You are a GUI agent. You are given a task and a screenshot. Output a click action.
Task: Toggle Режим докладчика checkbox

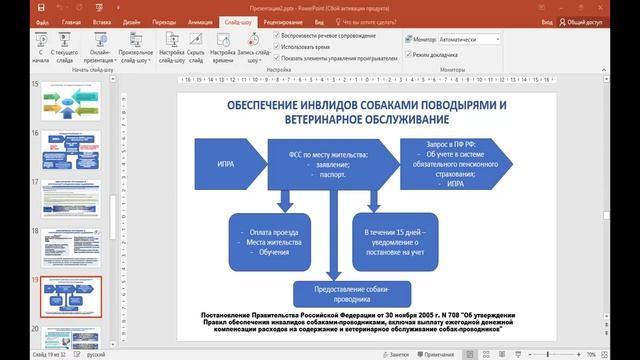click(x=408, y=54)
